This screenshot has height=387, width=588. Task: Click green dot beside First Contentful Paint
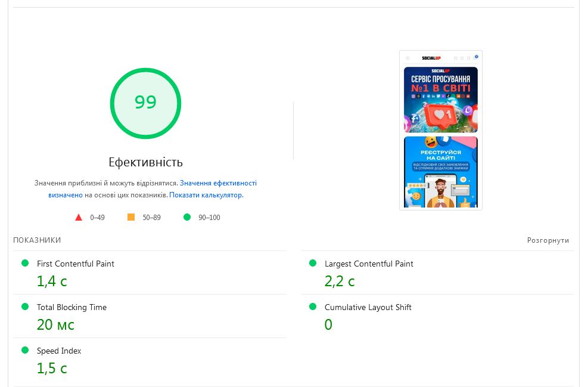(25, 263)
